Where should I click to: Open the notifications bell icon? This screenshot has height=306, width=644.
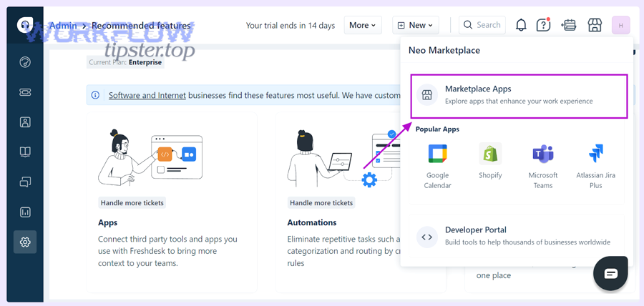click(521, 25)
